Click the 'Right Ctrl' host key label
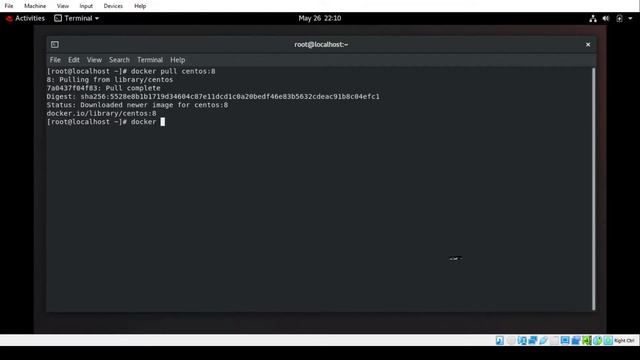640x360 pixels. (624, 341)
